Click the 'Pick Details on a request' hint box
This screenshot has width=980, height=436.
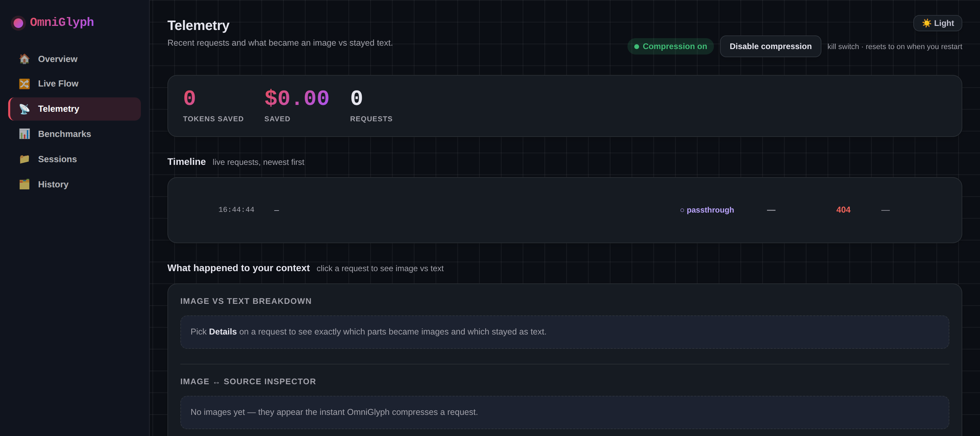(565, 332)
